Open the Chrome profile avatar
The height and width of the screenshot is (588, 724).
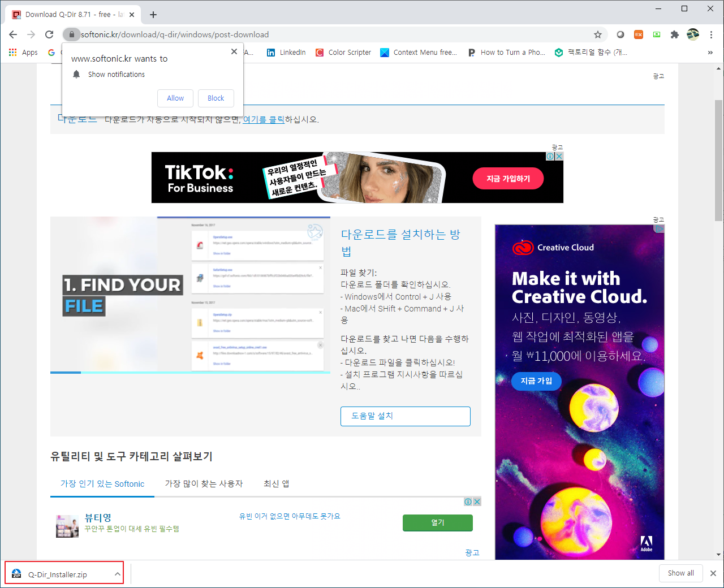click(x=693, y=34)
